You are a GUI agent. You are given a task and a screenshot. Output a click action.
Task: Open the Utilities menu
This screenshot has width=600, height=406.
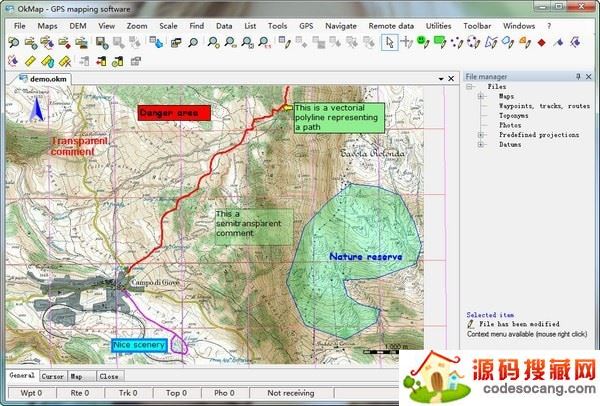pyautogui.click(x=437, y=24)
